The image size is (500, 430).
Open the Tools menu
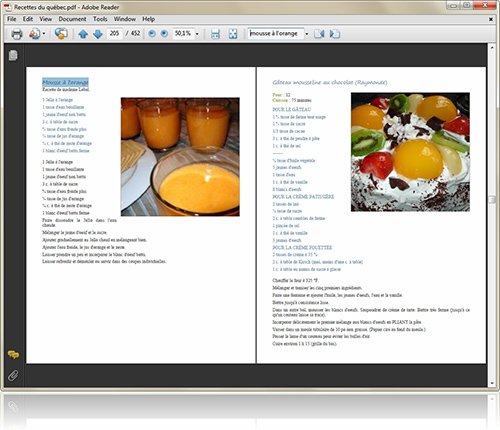coord(100,19)
